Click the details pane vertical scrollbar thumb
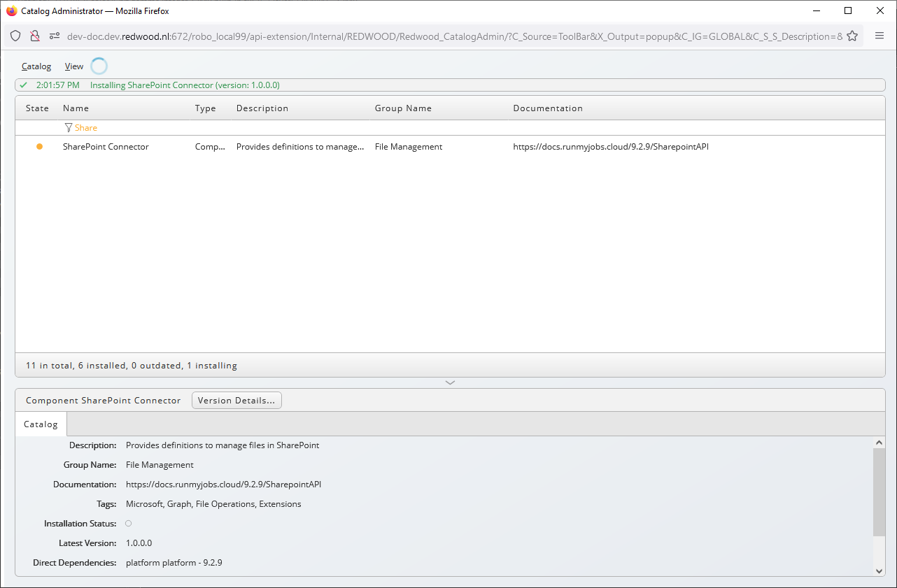The width and height of the screenshot is (897, 588). pyautogui.click(x=880, y=492)
